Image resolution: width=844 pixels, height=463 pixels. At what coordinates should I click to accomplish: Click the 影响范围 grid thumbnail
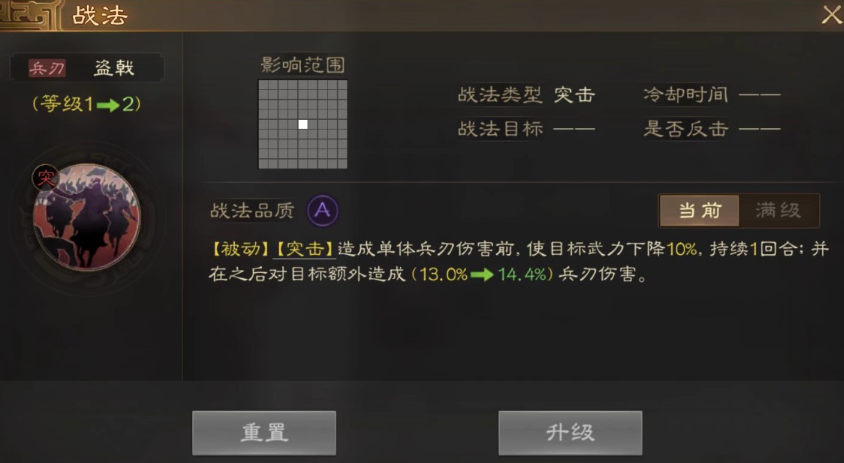[303, 124]
